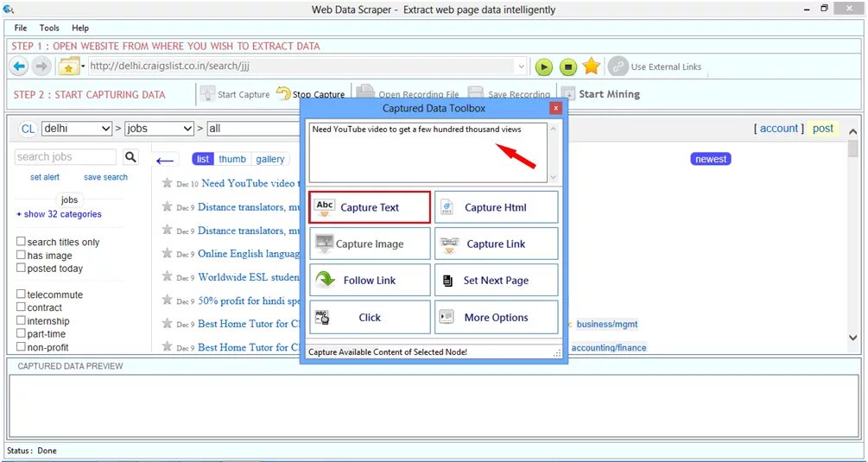Click the set alert link
This screenshot has width=868, height=462.
(x=45, y=177)
